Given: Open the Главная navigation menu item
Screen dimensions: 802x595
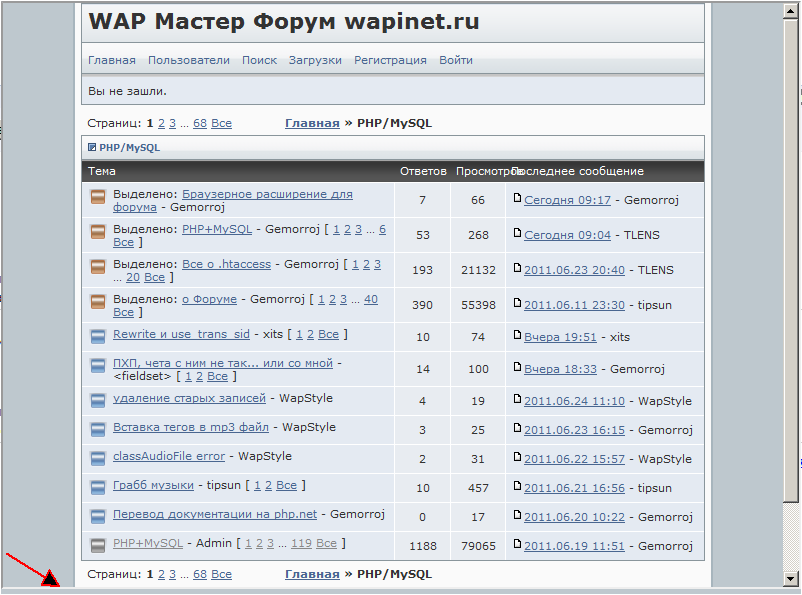Looking at the screenshot, I should coord(112,60).
